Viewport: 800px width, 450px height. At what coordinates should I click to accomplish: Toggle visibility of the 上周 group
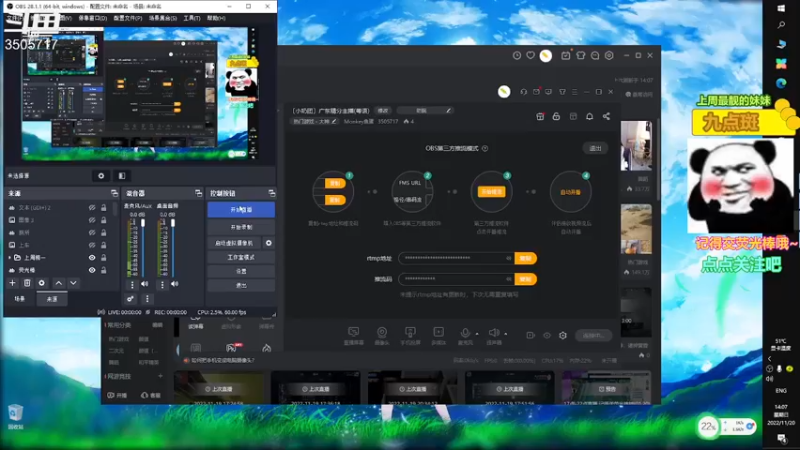click(x=92, y=258)
